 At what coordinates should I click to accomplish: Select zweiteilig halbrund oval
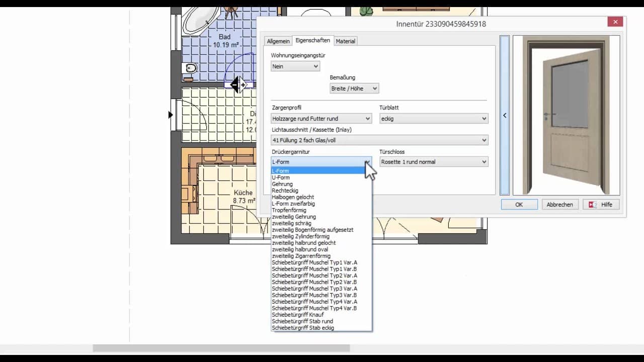(x=321, y=249)
